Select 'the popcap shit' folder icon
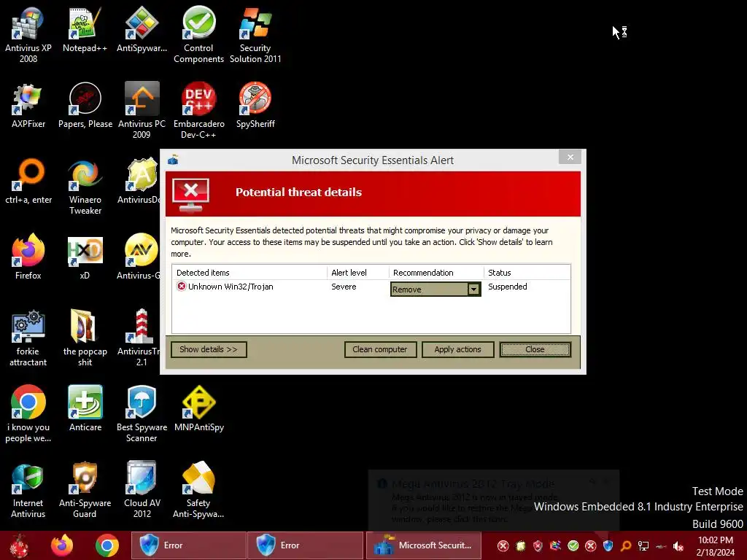Viewport: 747px width, 560px height. (x=85, y=338)
